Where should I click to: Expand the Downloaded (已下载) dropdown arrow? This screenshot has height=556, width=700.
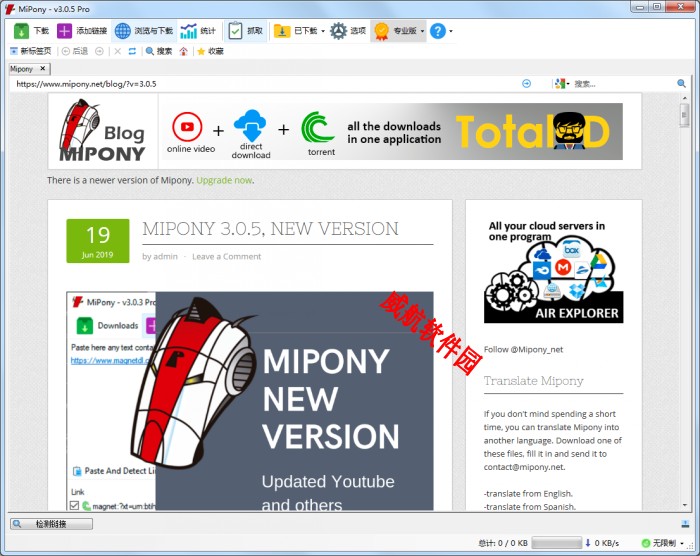pyautogui.click(x=323, y=31)
